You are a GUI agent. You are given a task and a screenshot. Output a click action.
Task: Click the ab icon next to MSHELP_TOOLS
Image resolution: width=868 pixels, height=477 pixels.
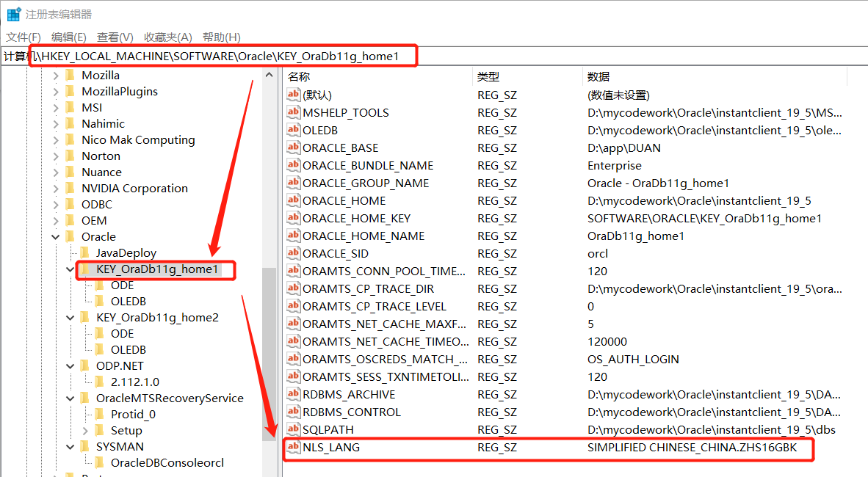[x=292, y=112]
